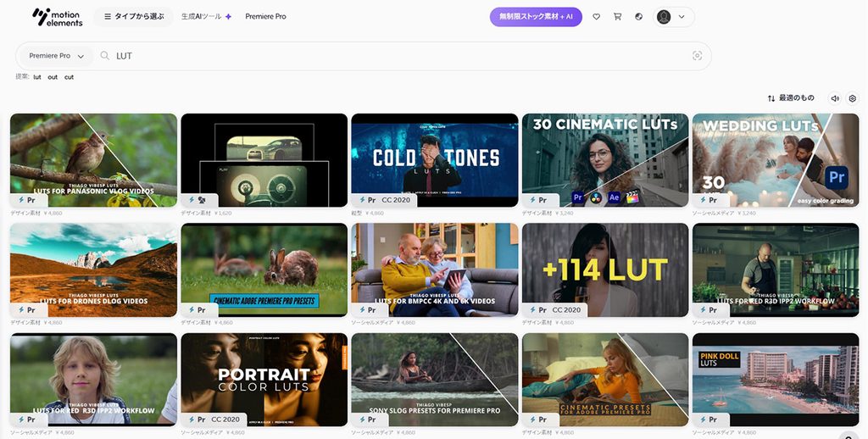Click the 無制限ストック素材 + AI button
The image size is (868, 439).
coord(536,17)
